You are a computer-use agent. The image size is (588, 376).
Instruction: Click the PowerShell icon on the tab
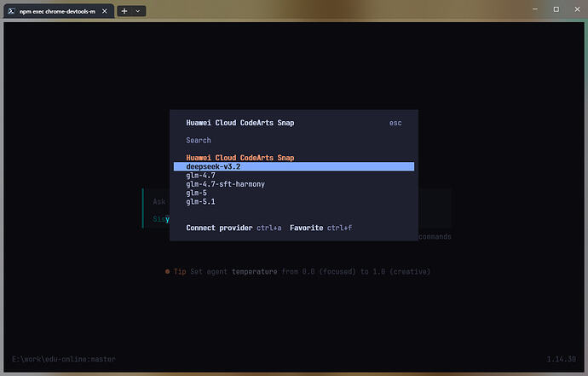pos(11,11)
